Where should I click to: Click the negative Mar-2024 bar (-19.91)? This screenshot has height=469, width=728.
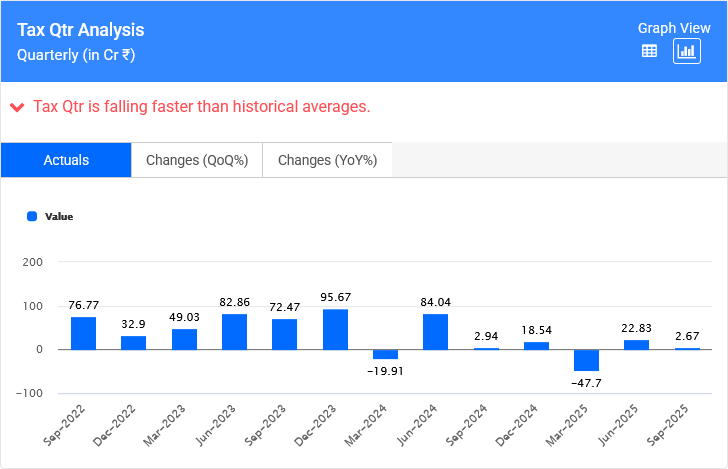(385, 354)
